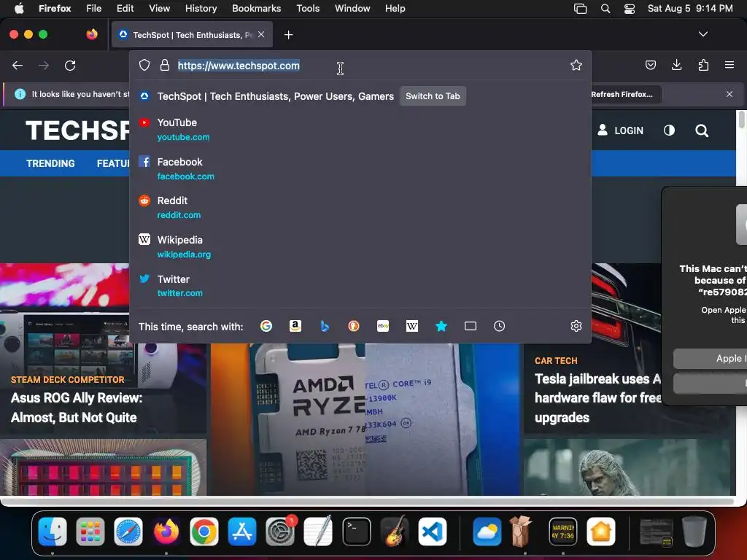
Task: Search bookmarks with the star icon
Action: [441, 326]
